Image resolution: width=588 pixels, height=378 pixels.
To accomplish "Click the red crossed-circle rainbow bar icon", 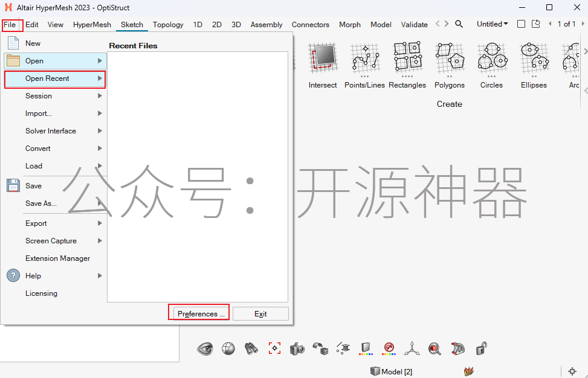I will [389, 349].
